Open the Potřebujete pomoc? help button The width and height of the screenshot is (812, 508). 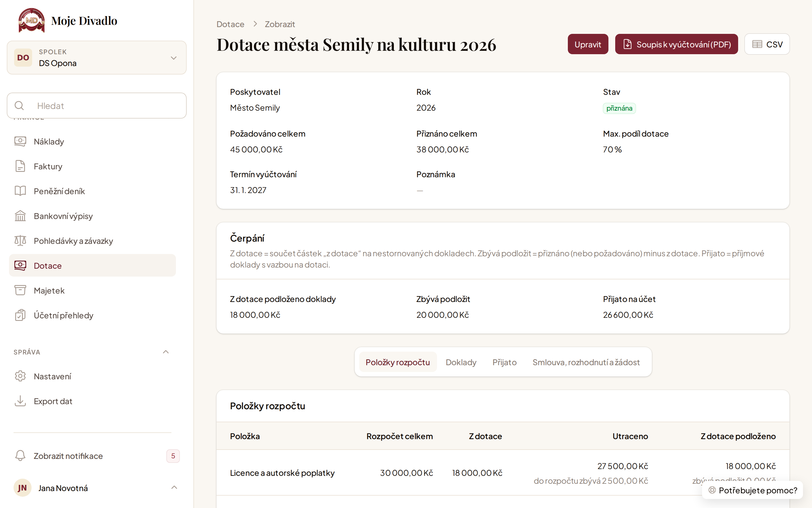point(752,490)
